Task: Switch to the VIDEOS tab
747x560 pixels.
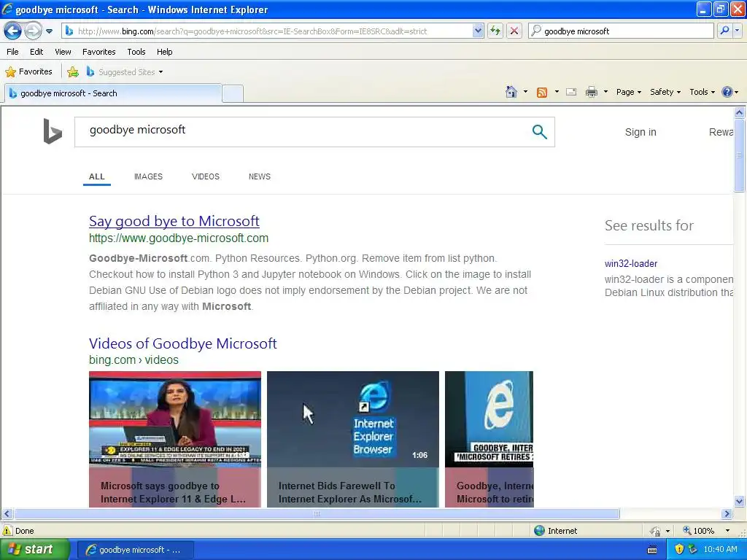Action: pos(205,176)
